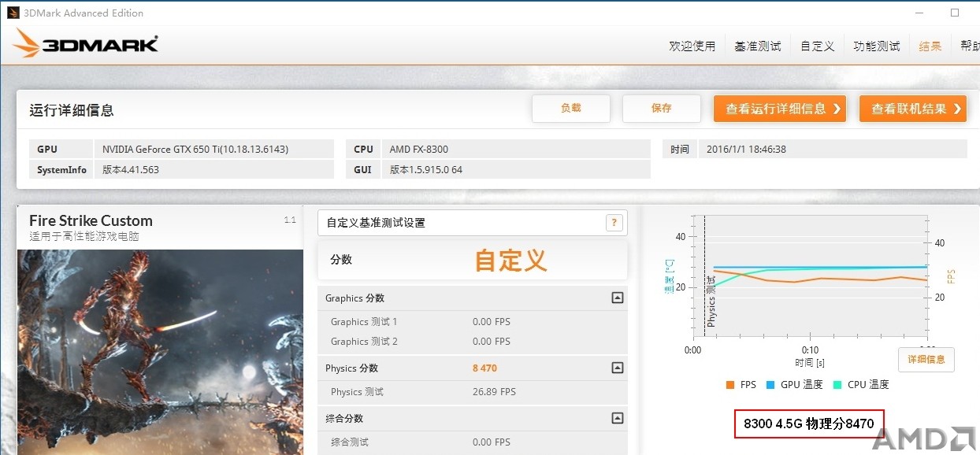Screen dimensions: 980x455
Task: Click the teal CPU 温度 legend swatch
Action: 837,385
